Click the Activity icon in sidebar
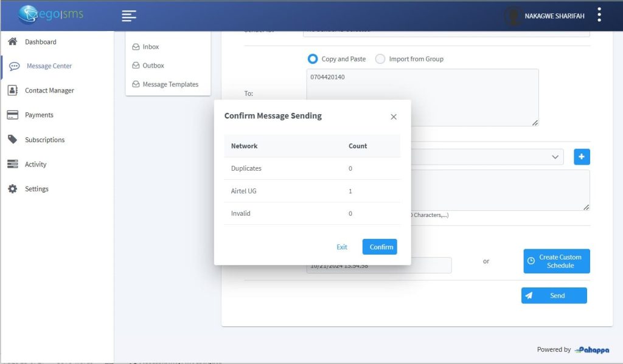The width and height of the screenshot is (623, 364). point(12,164)
